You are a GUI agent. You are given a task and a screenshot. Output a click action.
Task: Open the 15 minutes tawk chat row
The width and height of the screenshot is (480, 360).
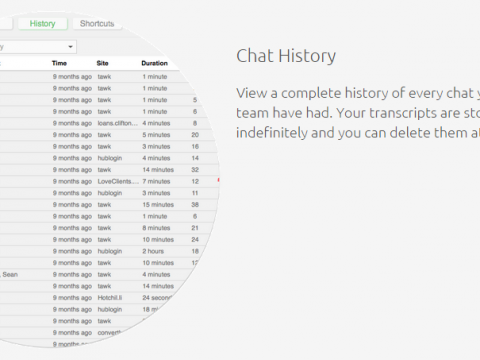coord(107,205)
